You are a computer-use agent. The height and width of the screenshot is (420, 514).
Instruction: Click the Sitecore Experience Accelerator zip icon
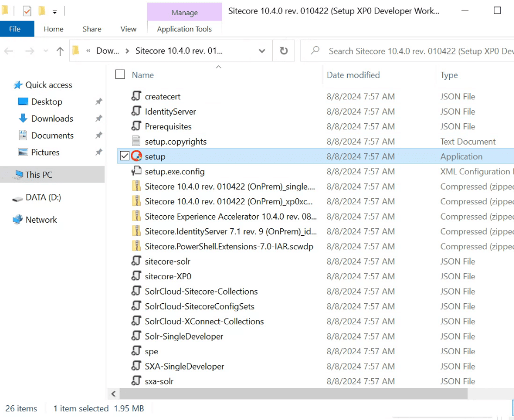[x=136, y=216]
